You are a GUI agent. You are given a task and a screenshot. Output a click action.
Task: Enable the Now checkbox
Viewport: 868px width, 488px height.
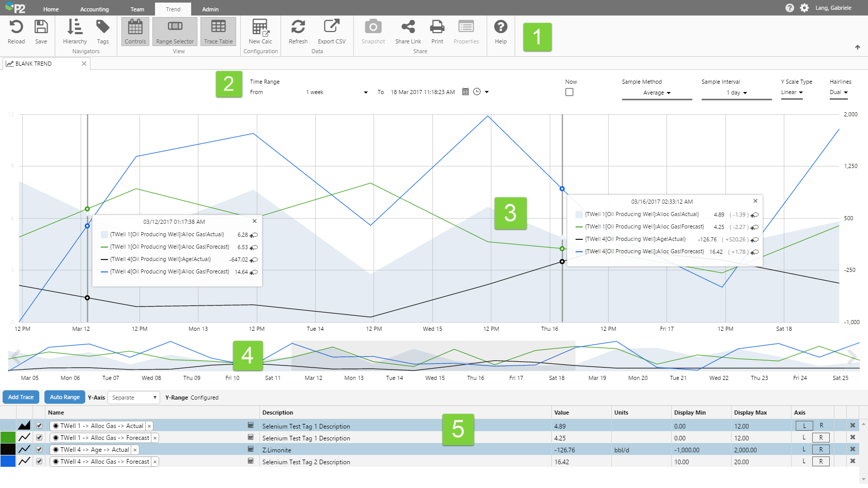[x=569, y=92]
